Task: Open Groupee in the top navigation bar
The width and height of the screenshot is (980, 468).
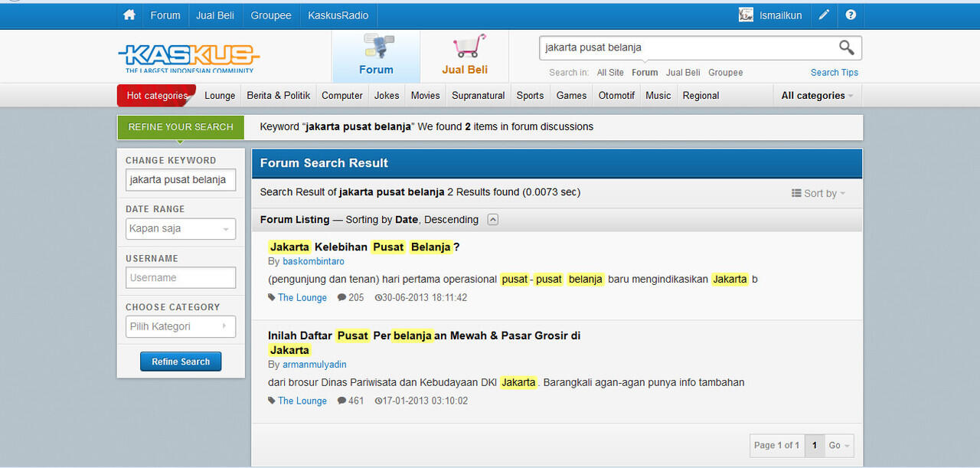Action: click(x=271, y=15)
